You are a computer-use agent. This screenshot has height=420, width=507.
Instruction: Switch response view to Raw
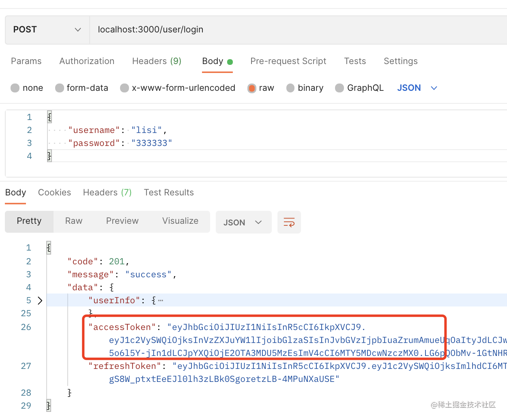(x=74, y=221)
